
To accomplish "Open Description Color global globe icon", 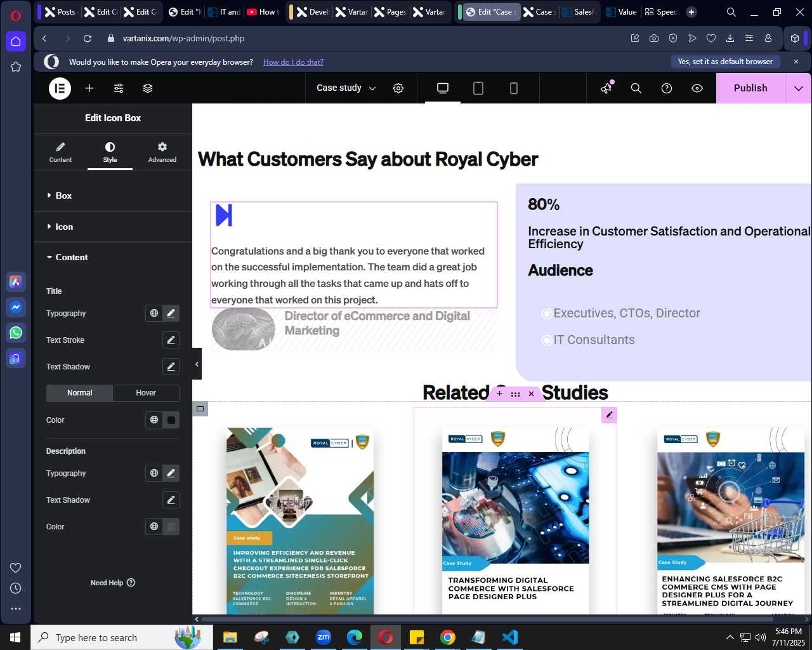I will click(x=154, y=527).
